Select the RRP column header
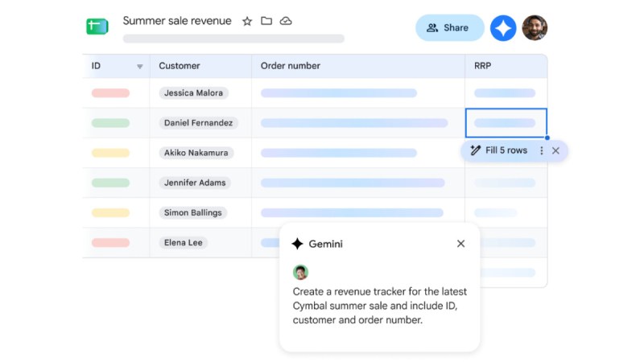This screenshot has height=362, width=644. pyautogui.click(x=506, y=66)
